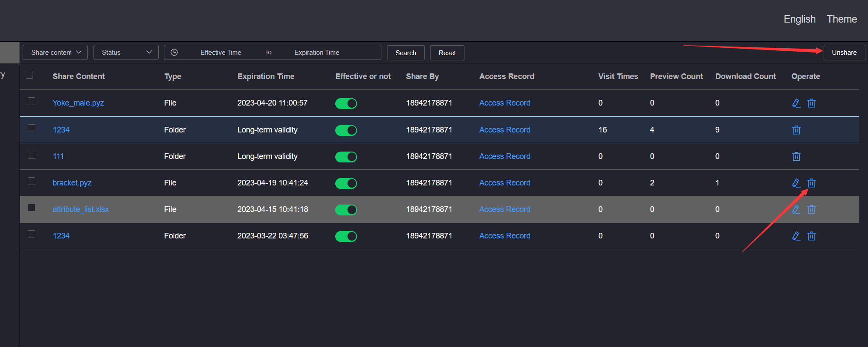Click the Download Count column header
This screenshot has width=868, height=347.
[745, 76]
